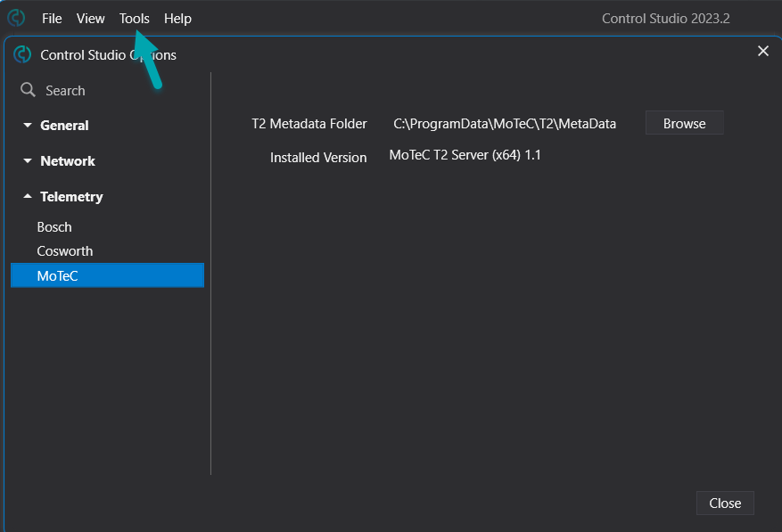Collapse the Telemetry section arrow
Screen dimensions: 782x532
(28, 196)
